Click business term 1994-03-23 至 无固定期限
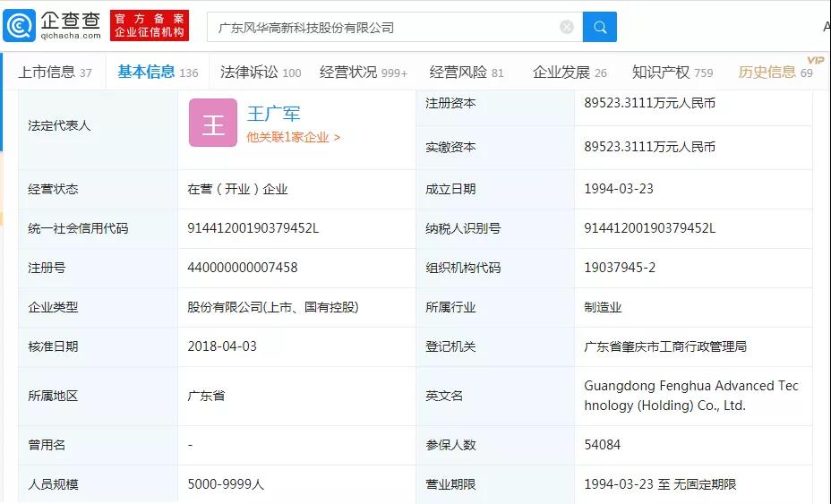This screenshot has height=504, width=831. (660, 484)
